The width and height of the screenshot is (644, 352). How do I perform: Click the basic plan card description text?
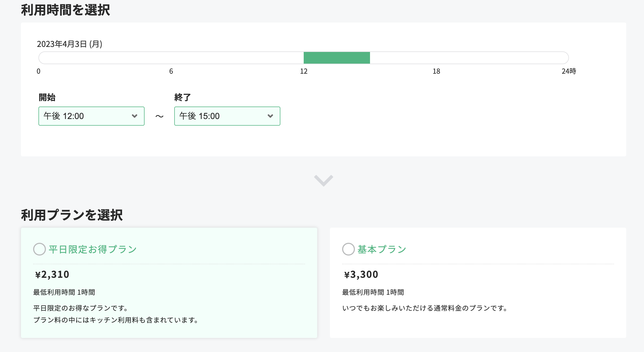pos(425,308)
